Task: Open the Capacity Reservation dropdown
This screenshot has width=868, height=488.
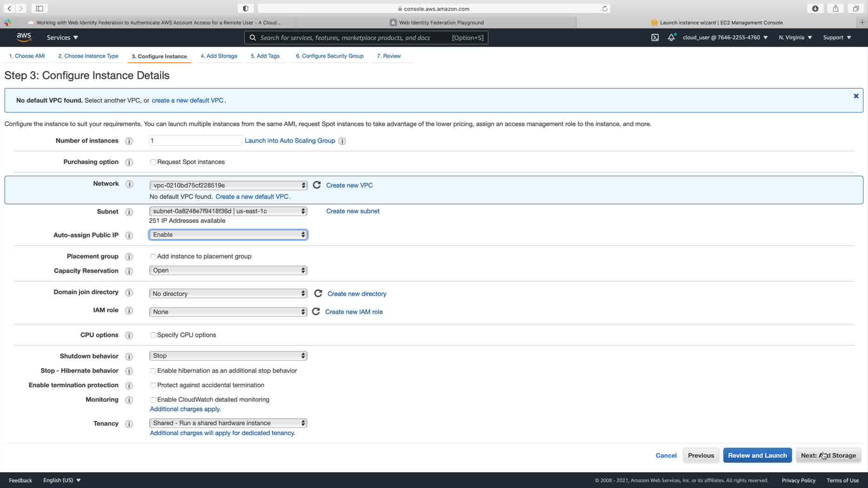Action: (228, 270)
